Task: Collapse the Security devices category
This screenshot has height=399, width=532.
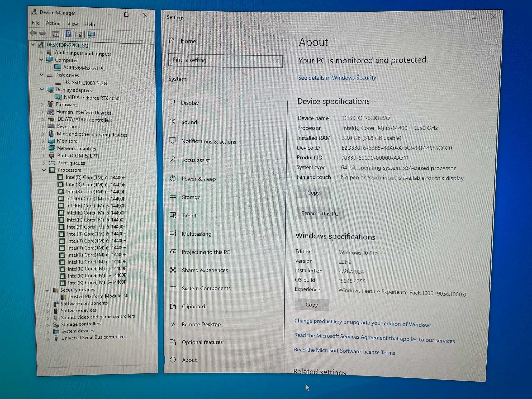Action: (47, 291)
